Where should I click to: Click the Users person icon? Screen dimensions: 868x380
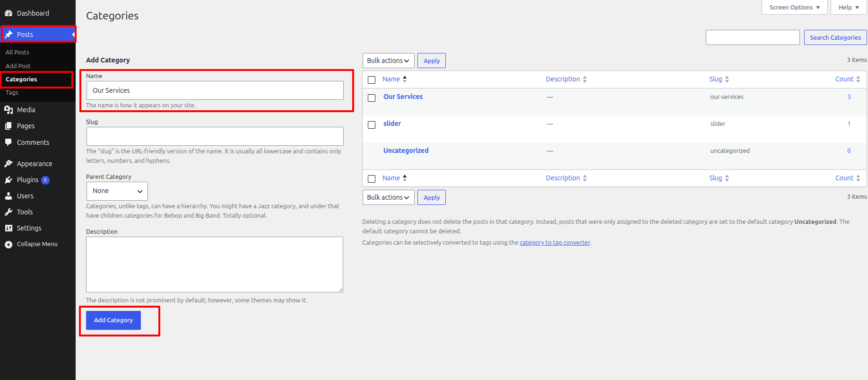pos(9,196)
